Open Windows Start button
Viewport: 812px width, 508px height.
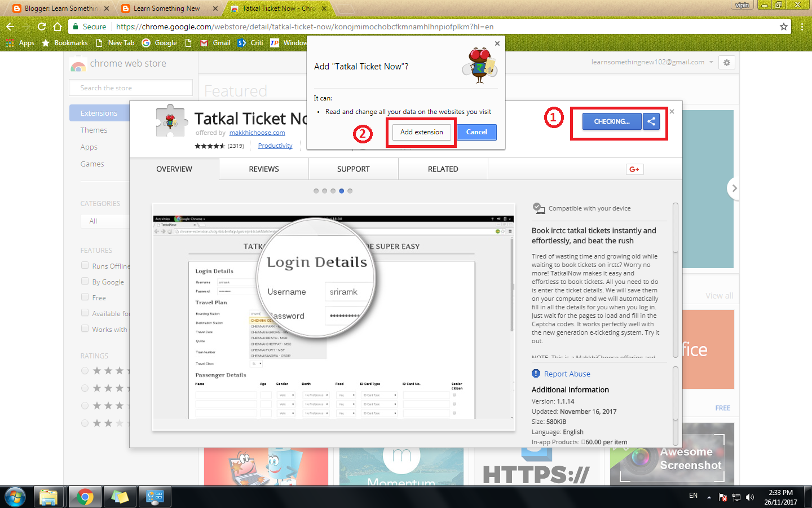[15, 497]
